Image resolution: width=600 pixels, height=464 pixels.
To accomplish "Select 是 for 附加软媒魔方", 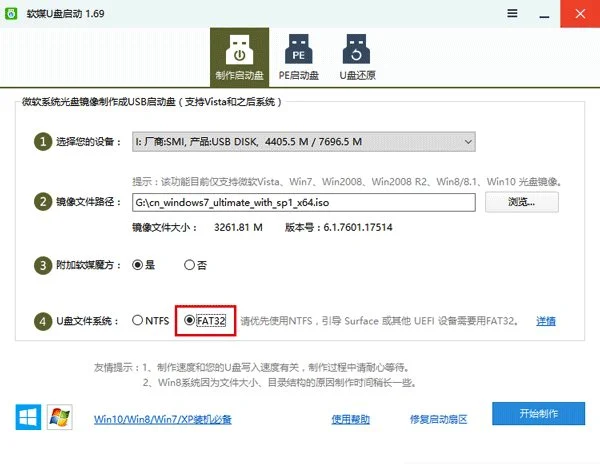I will tap(143, 265).
